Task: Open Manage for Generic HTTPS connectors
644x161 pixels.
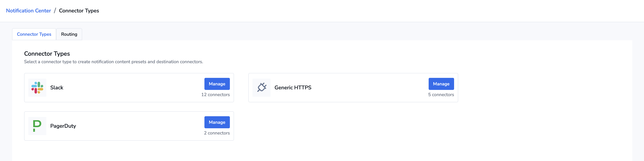Action: [x=441, y=84]
